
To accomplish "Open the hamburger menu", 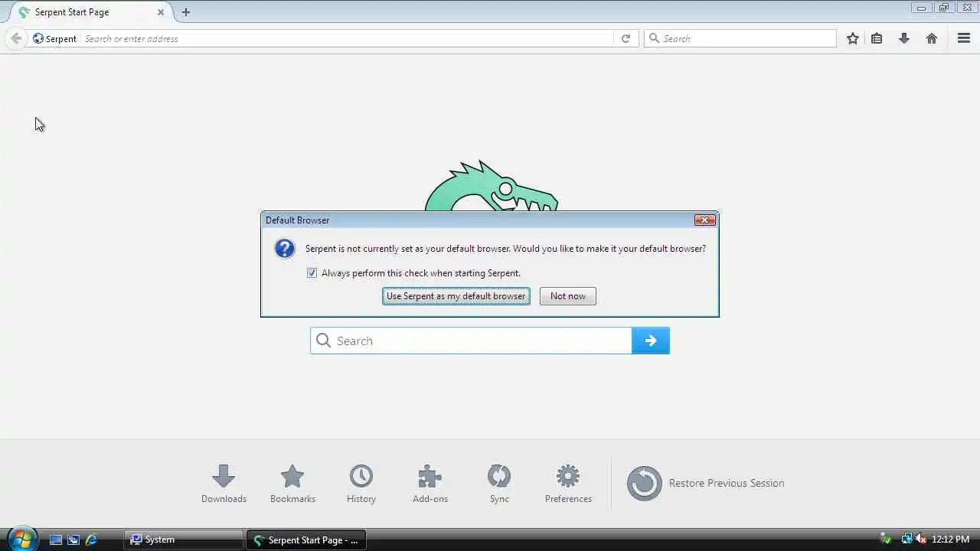I will [x=964, y=38].
